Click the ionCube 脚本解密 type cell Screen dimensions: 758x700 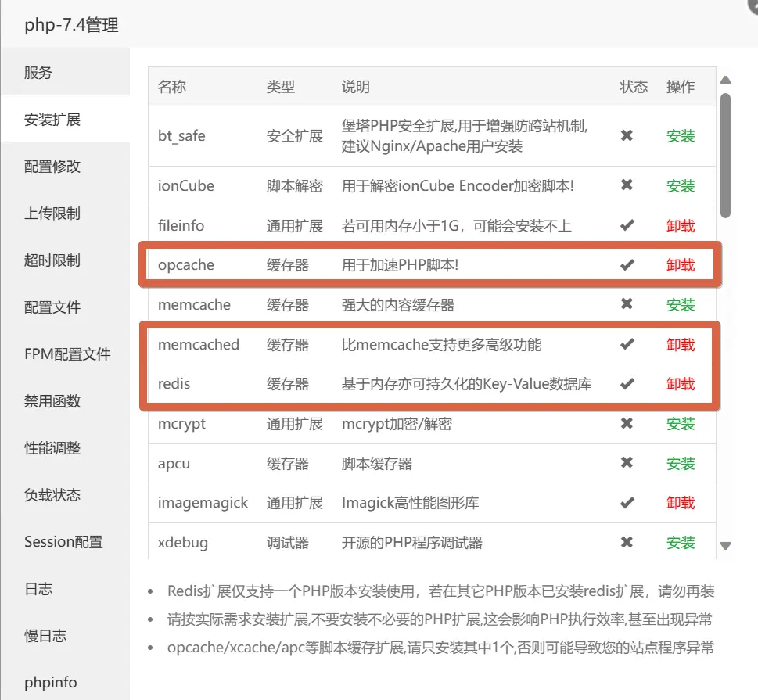click(295, 185)
